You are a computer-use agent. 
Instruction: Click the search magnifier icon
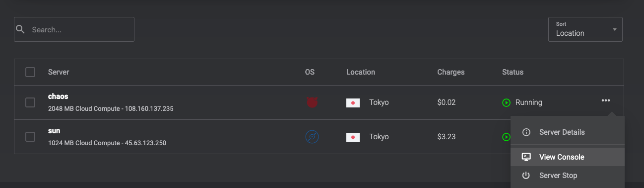[20, 29]
